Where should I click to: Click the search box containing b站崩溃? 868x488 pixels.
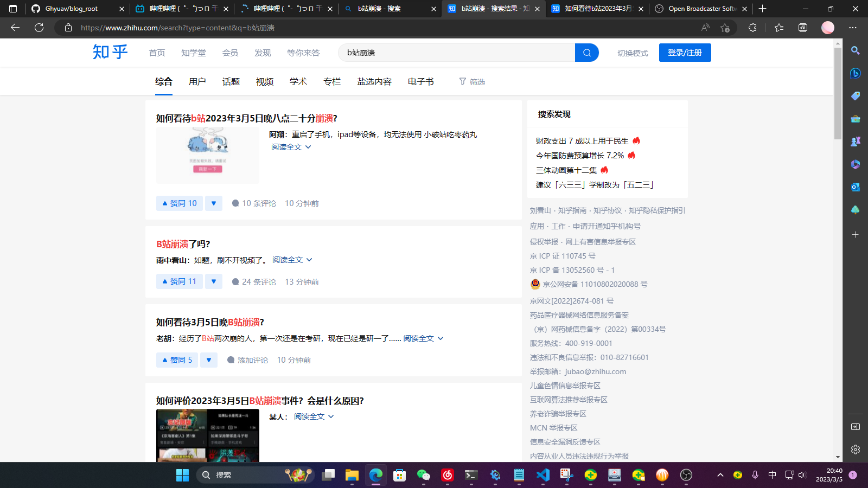click(456, 53)
